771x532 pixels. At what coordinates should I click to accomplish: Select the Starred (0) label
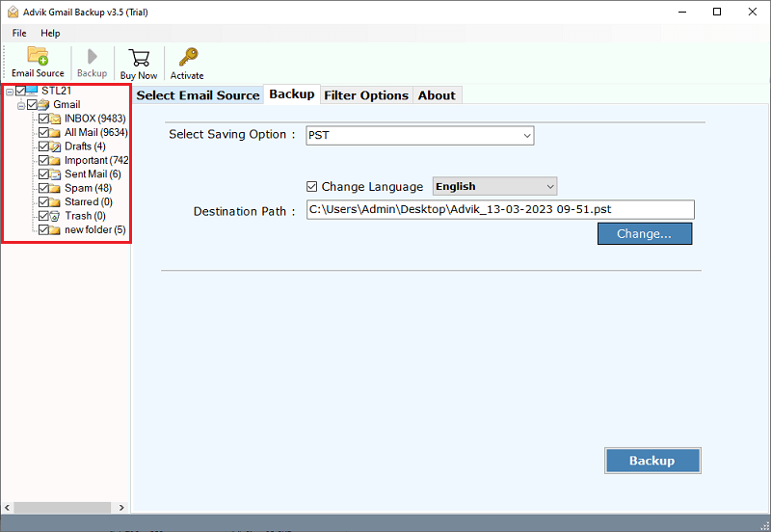pyautogui.click(x=89, y=202)
